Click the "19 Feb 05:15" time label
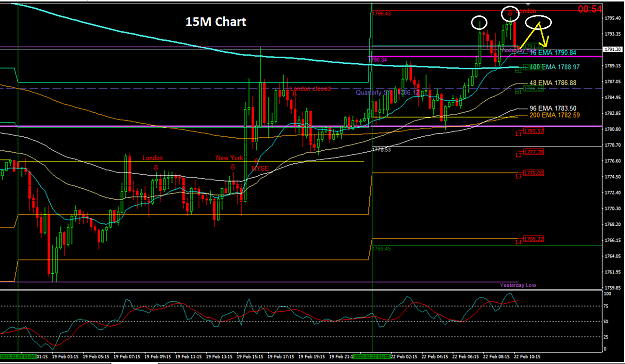 pos(96,356)
